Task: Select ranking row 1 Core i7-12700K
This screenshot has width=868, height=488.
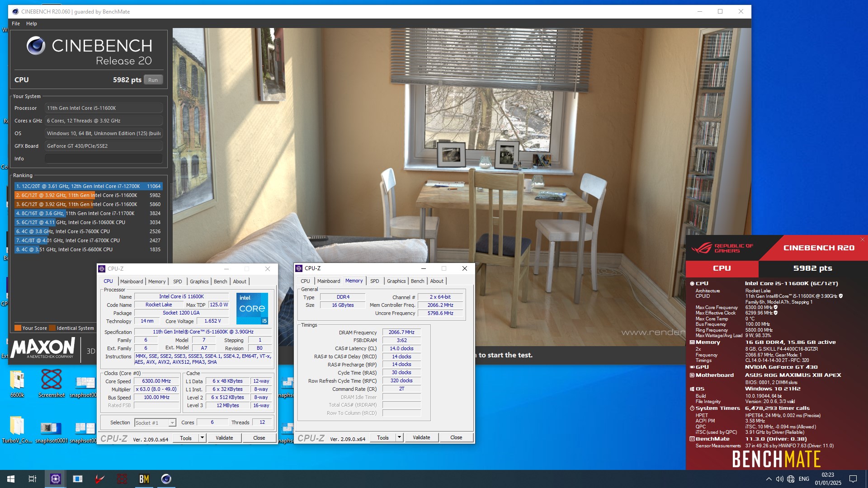Action: coord(88,186)
